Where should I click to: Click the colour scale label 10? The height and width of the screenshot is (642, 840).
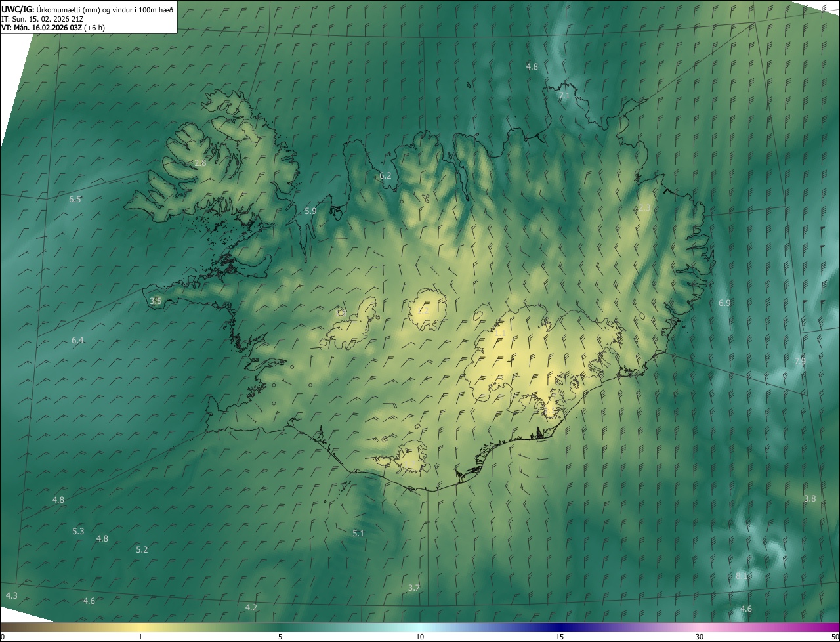click(420, 637)
